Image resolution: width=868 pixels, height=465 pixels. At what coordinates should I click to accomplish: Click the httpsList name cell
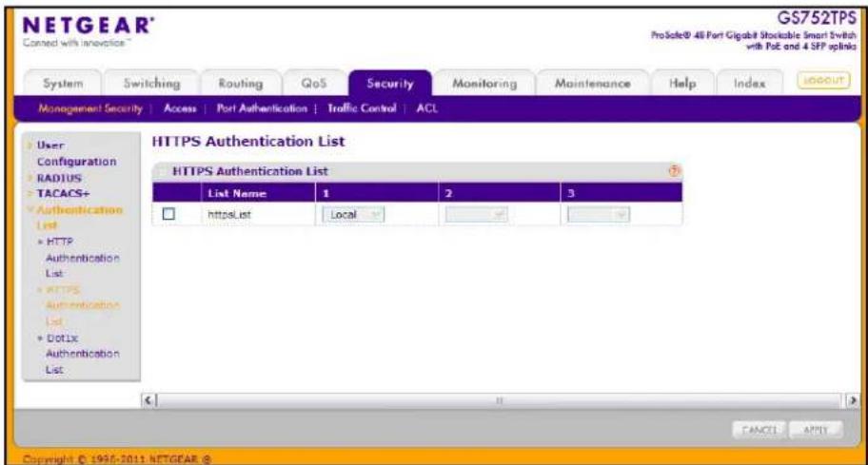tap(258, 215)
